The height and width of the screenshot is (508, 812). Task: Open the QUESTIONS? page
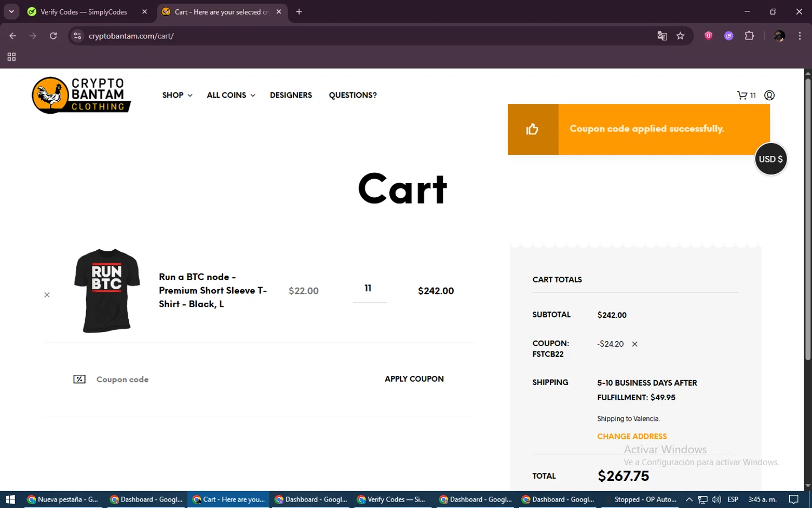pos(353,95)
